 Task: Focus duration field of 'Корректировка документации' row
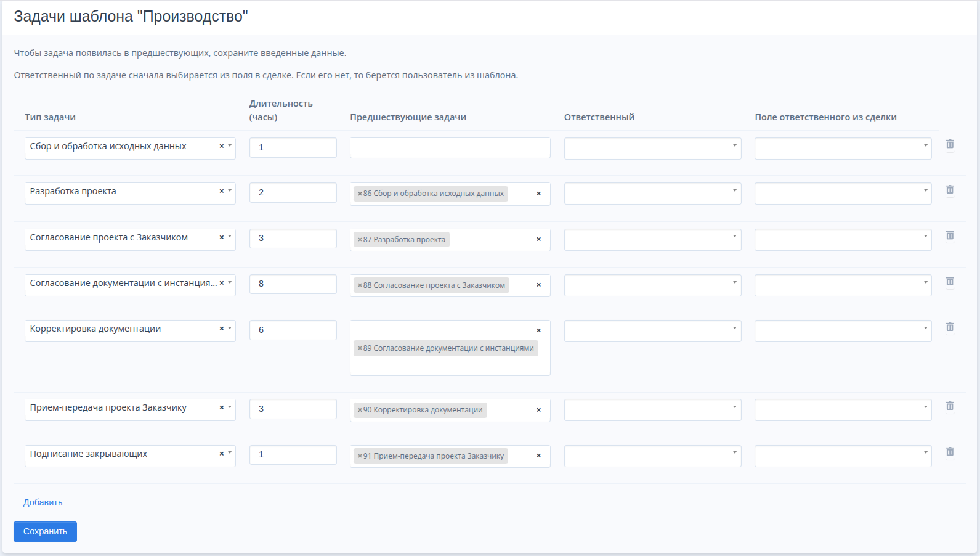click(293, 330)
